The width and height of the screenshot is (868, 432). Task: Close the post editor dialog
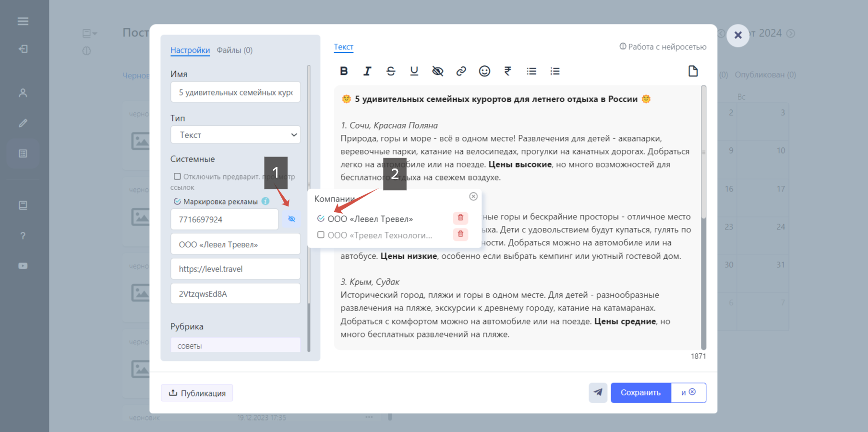pos(738,35)
